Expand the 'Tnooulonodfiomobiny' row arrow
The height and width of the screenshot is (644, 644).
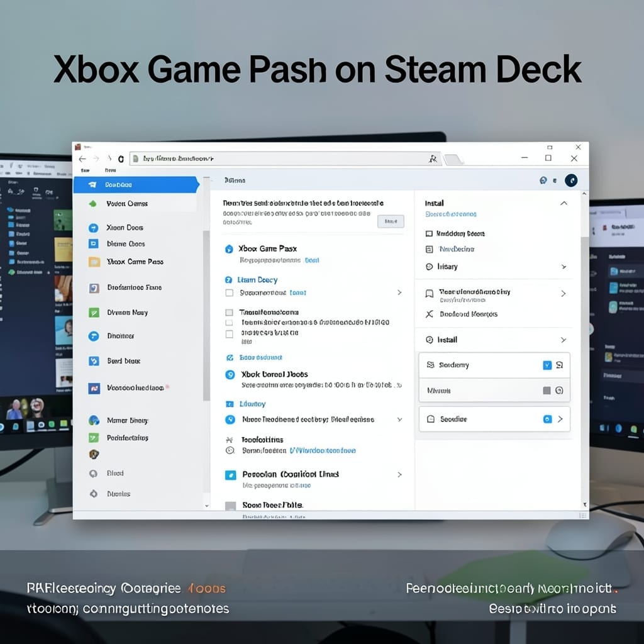(x=563, y=294)
